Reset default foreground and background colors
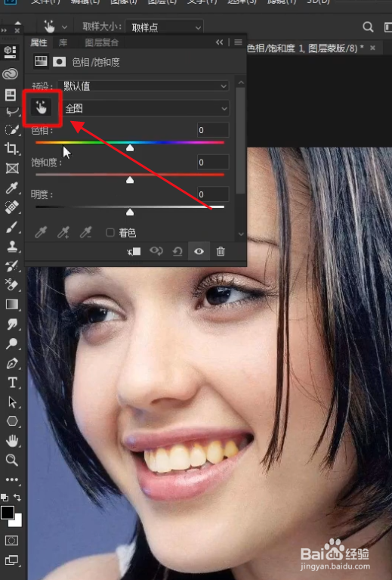The image size is (392, 580). click(5, 497)
